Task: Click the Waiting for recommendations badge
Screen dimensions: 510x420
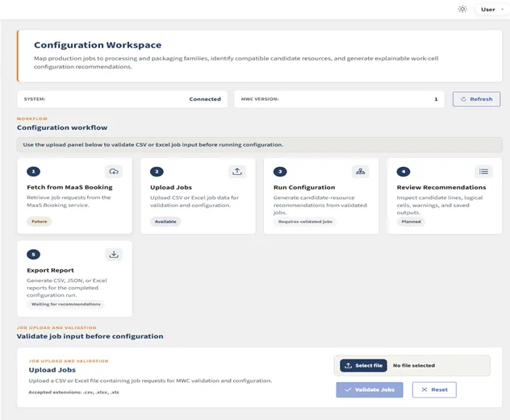Action: click(66, 304)
